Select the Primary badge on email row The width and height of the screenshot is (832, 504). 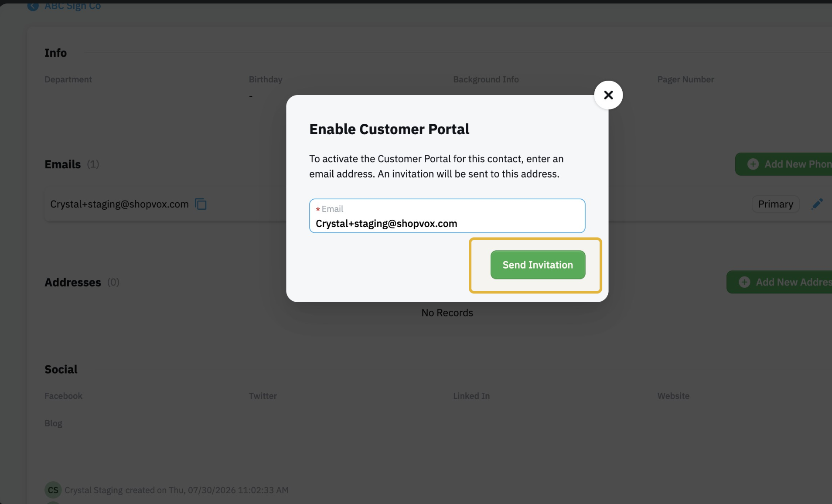(775, 204)
